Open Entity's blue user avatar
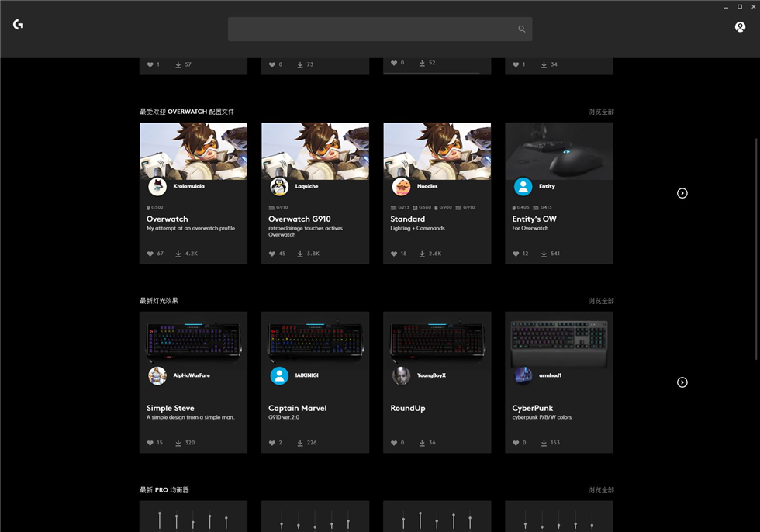Screen dimensions: 760x532 pos(523,187)
